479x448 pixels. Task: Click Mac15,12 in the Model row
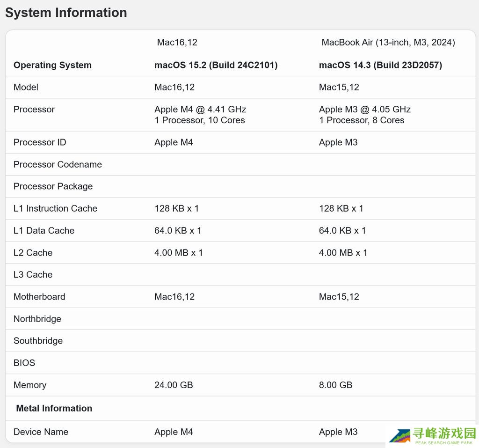pyautogui.click(x=339, y=87)
